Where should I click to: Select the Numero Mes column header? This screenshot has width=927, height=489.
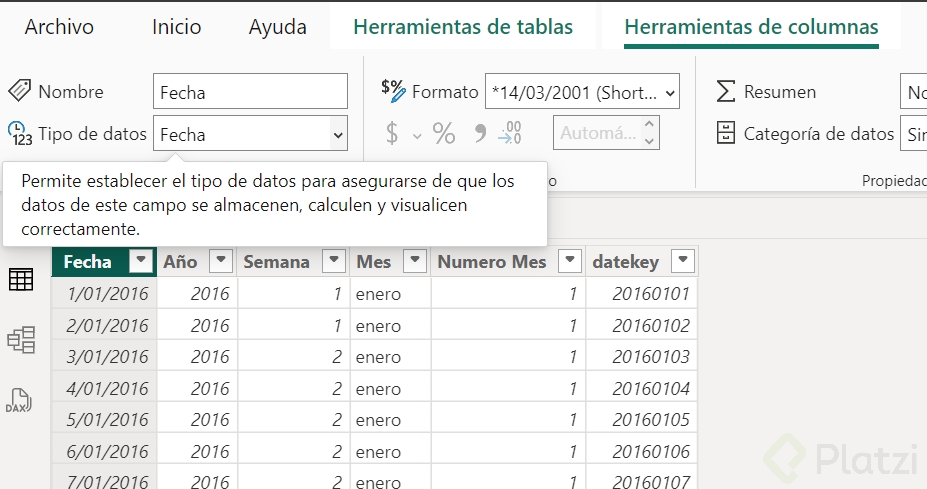coord(492,262)
